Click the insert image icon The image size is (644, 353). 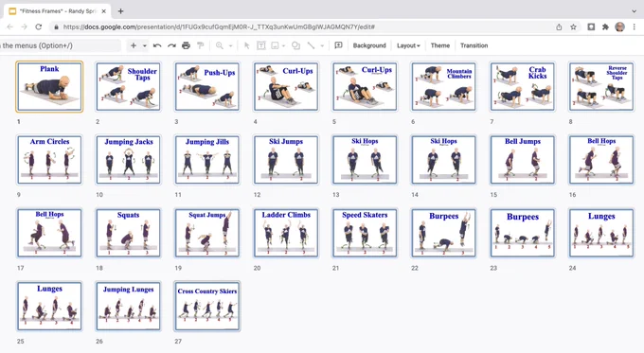pyautogui.click(x=275, y=45)
